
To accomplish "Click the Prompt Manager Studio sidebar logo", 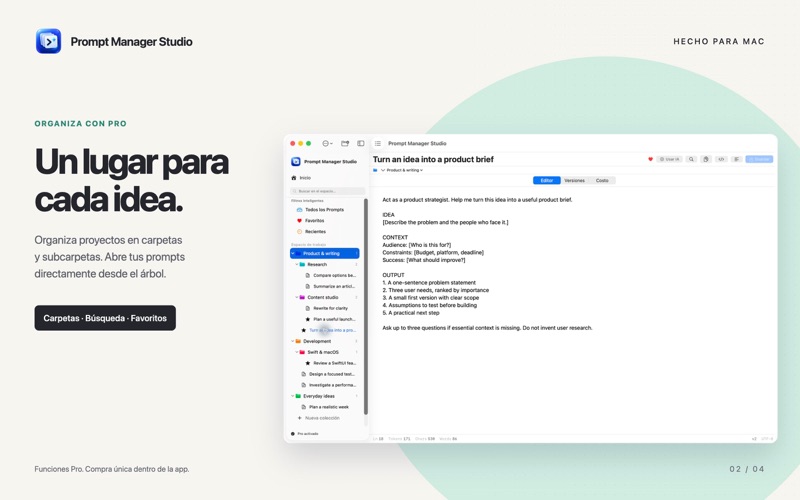I will click(x=295, y=161).
